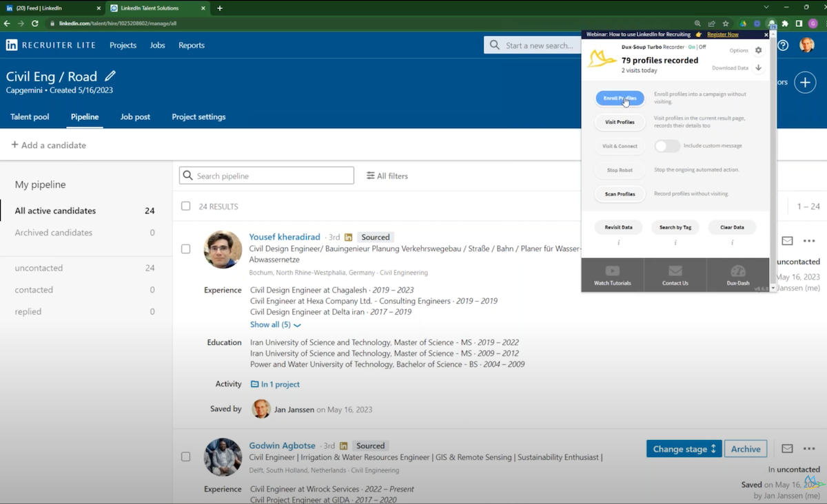Message Godwin Agbotse via envelope icon

point(787,449)
